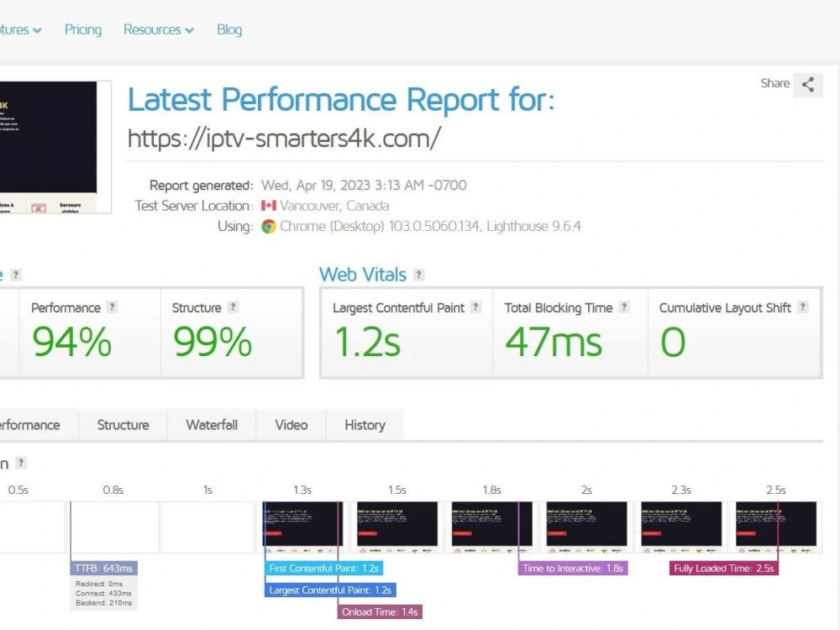Image resolution: width=840 pixels, height=630 pixels.
Task: Open Total Blocking Time help question mark
Action: coord(624,307)
